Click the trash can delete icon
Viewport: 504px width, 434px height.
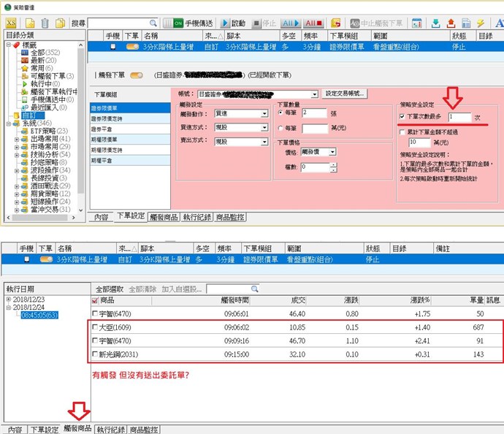pos(45,23)
